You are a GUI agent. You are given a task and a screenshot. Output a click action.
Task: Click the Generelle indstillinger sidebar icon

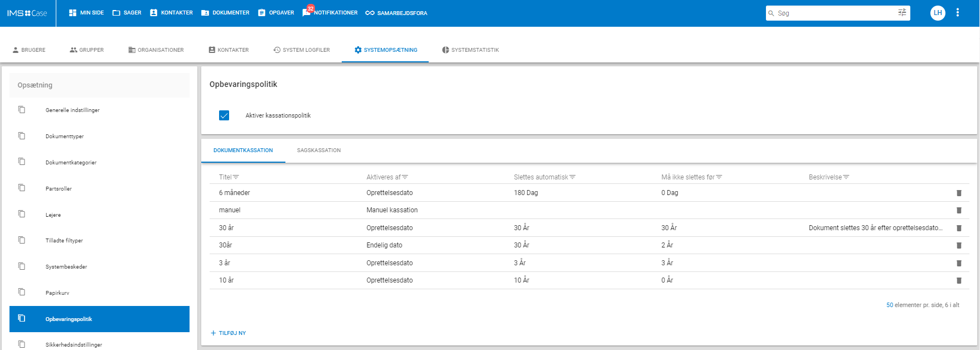(x=22, y=110)
